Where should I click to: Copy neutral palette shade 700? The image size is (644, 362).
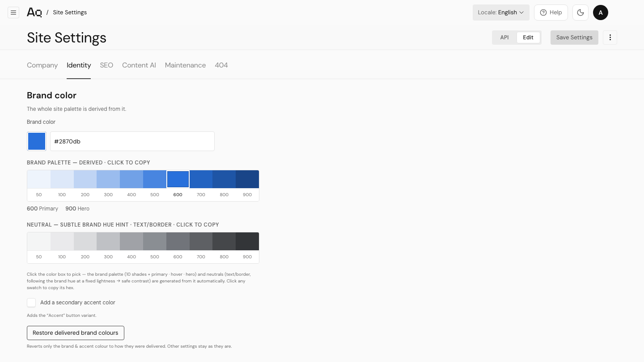click(x=201, y=241)
